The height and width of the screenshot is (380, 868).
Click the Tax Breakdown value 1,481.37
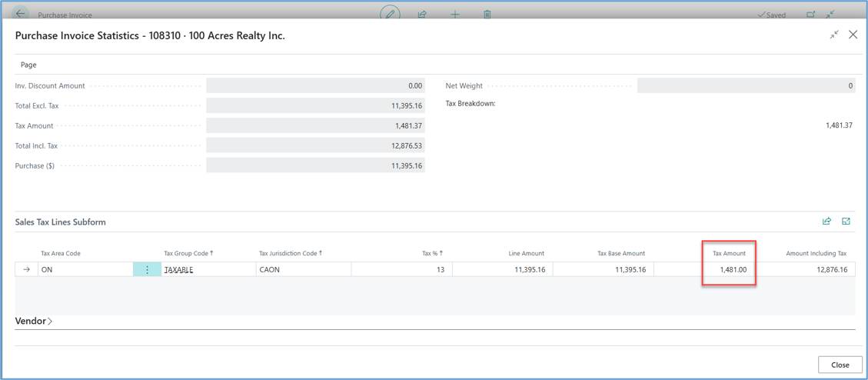coord(839,125)
